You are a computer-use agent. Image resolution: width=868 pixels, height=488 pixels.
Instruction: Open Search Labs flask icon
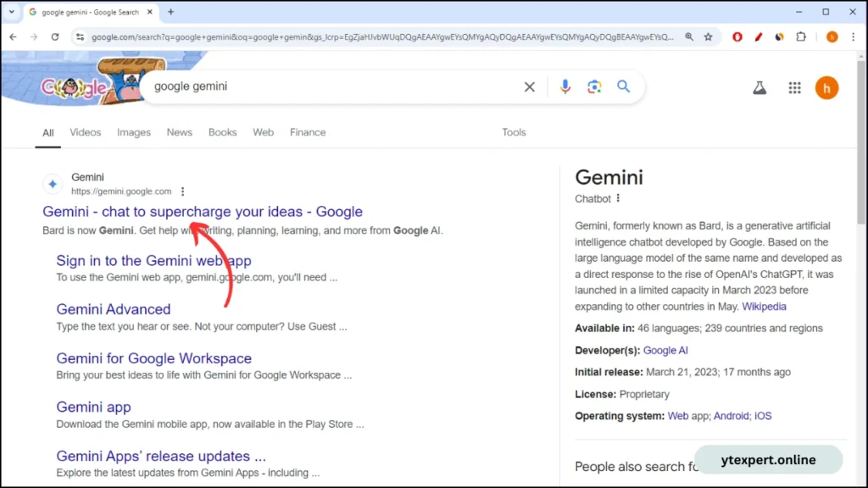point(759,87)
